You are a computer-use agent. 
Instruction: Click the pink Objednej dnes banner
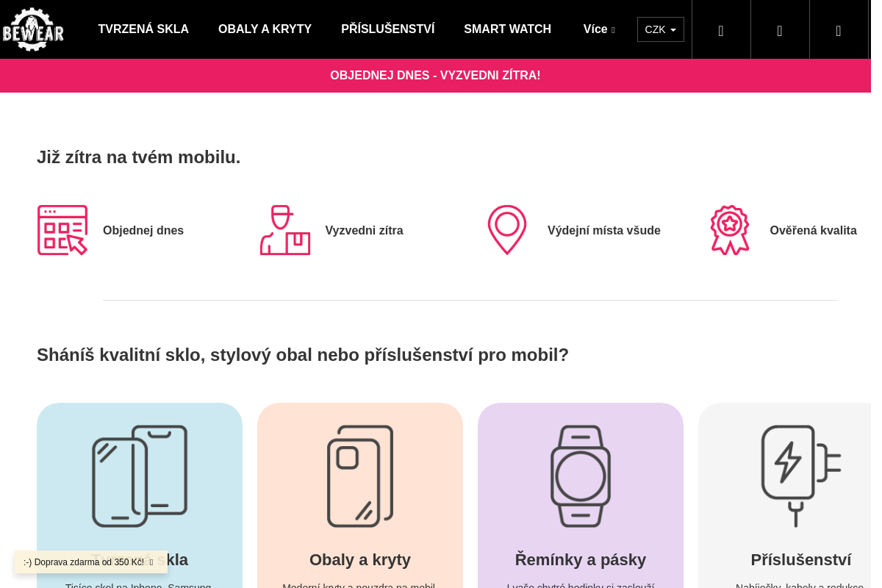tap(435, 76)
